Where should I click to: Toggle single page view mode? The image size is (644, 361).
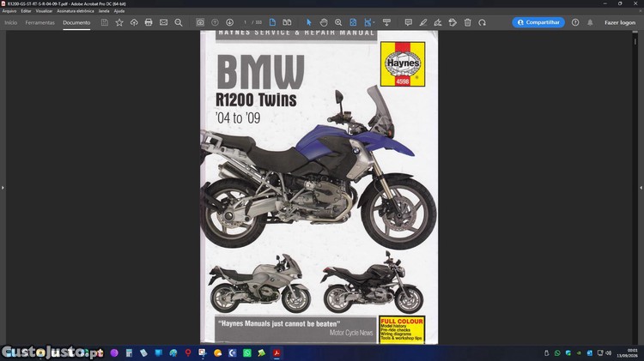pyautogui.click(x=272, y=22)
